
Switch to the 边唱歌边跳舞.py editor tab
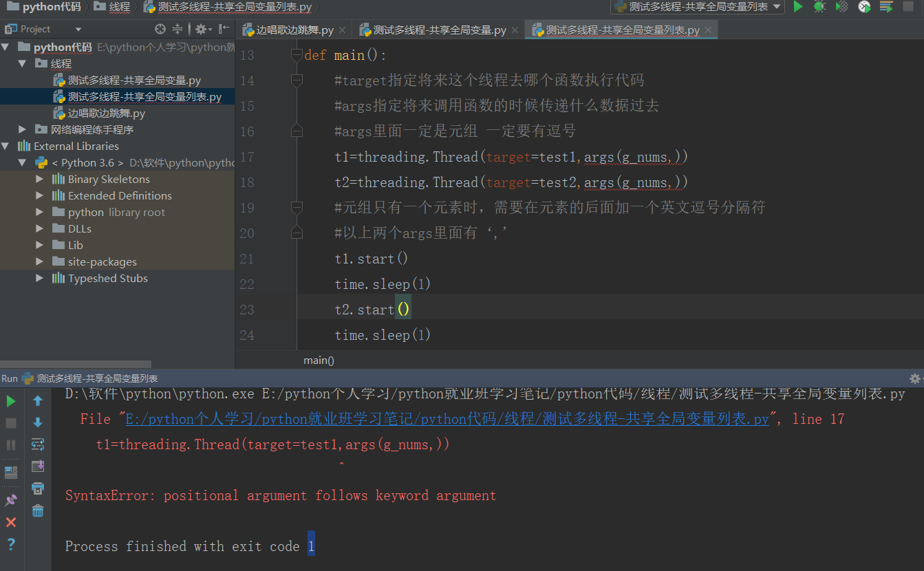pyautogui.click(x=294, y=30)
